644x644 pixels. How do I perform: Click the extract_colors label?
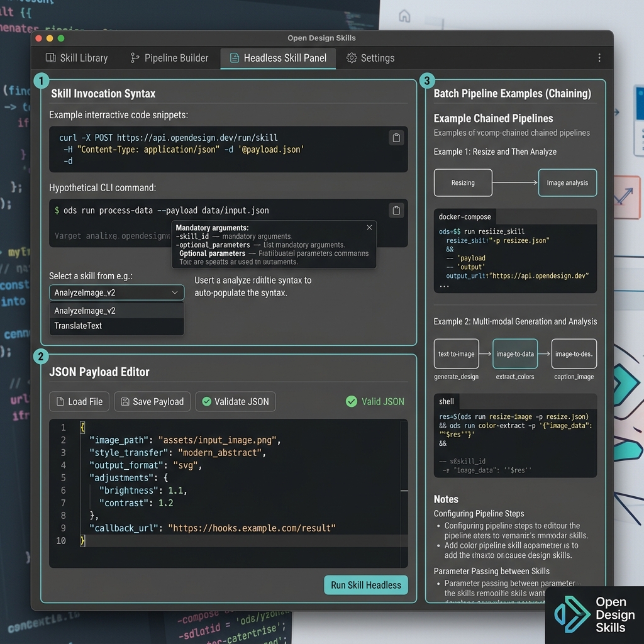[515, 377]
